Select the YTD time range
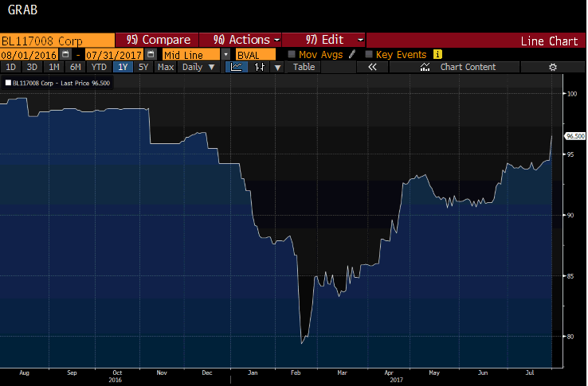 click(99, 67)
